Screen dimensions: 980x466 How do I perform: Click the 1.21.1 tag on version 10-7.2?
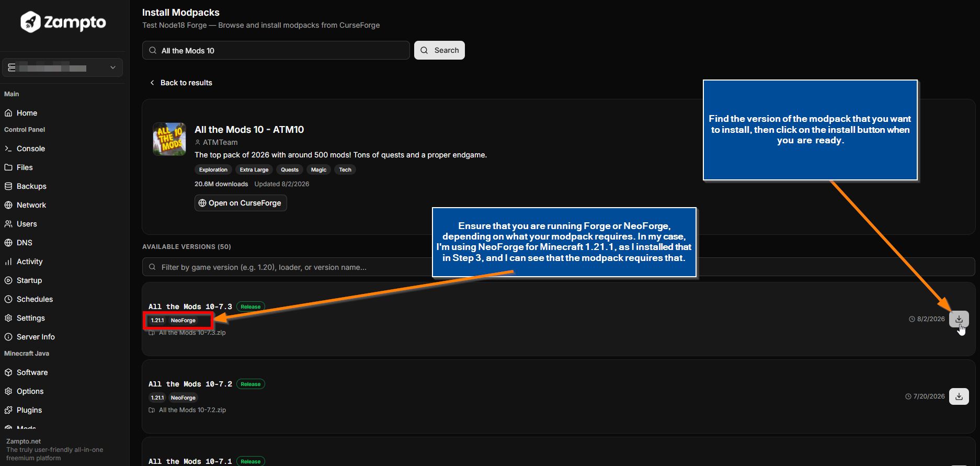(x=157, y=397)
